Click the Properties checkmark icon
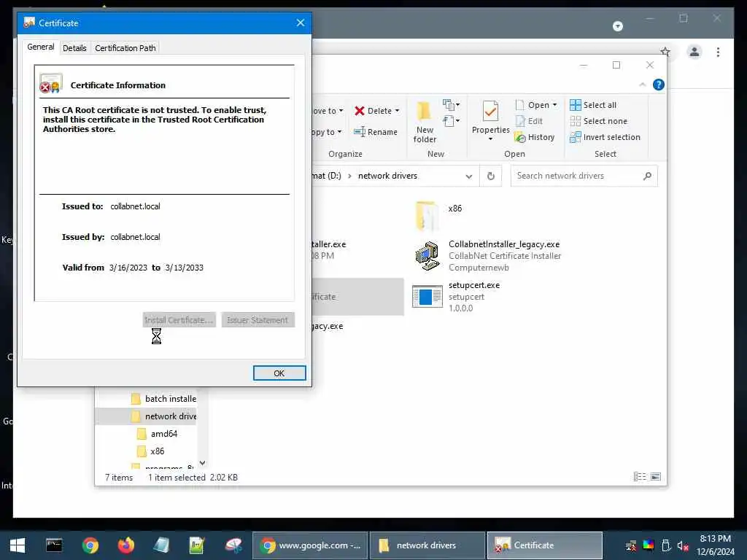The height and width of the screenshot is (560, 747). [x=490, y=111]
